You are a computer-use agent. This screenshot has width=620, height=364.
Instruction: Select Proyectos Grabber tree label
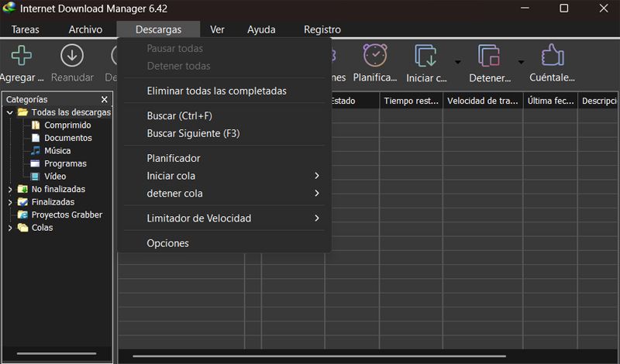[x=67, y=215]
